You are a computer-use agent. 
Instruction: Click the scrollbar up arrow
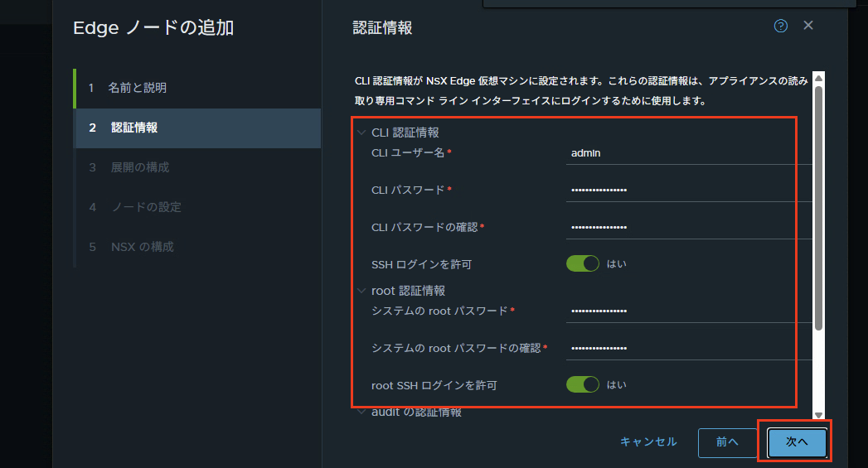(819, 78)
